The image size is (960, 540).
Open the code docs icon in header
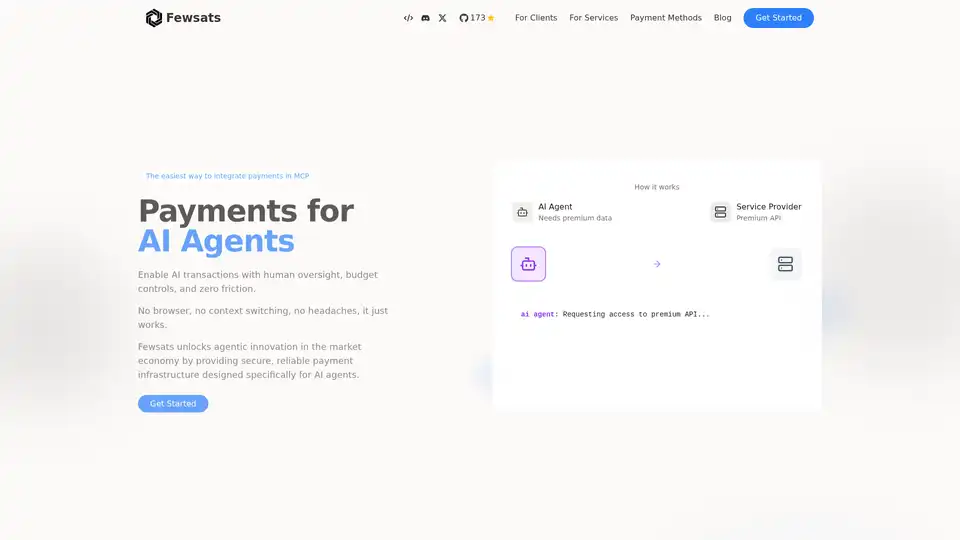click(408, 18)
